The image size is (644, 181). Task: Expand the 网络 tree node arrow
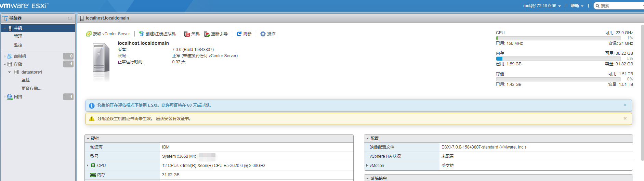[5, 97]
